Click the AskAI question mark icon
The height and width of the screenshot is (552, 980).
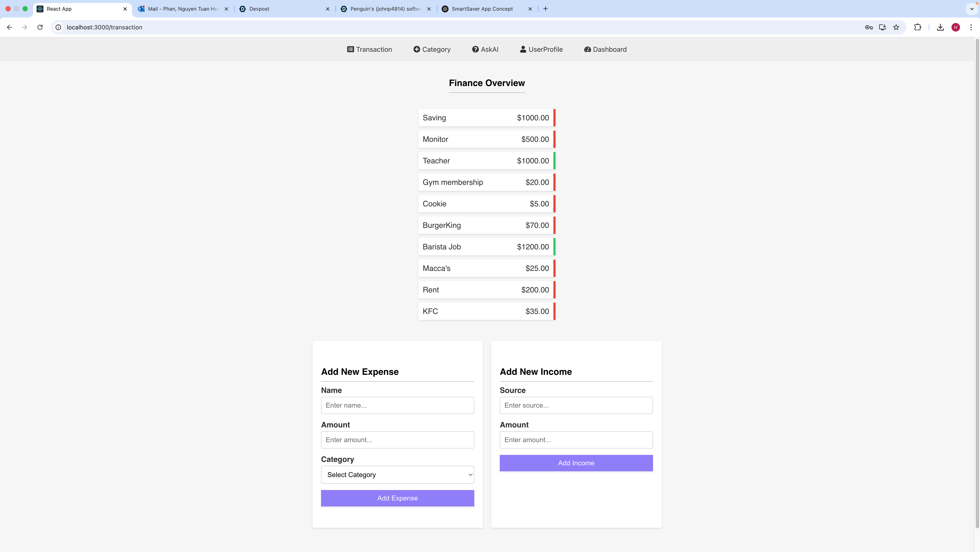[475, 49]
